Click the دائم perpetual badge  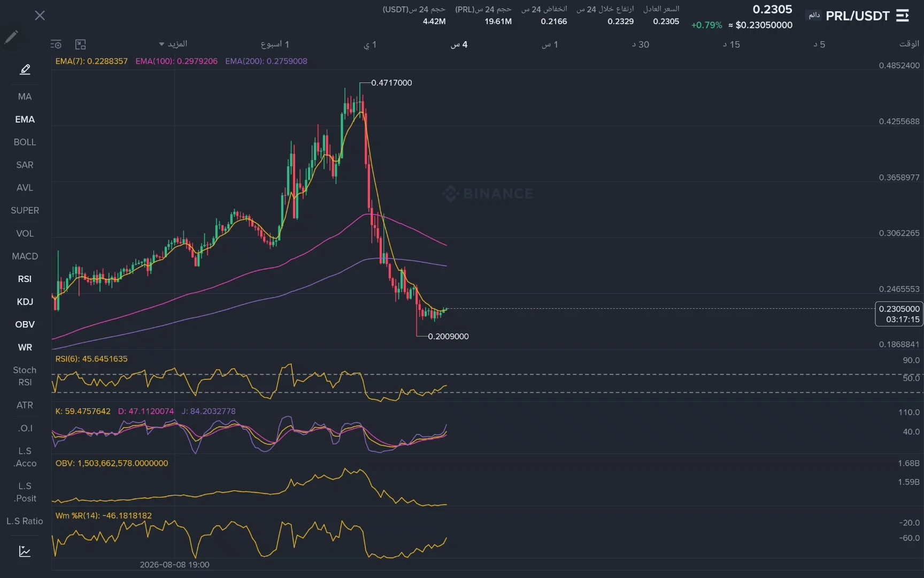(x=814, y=15)
